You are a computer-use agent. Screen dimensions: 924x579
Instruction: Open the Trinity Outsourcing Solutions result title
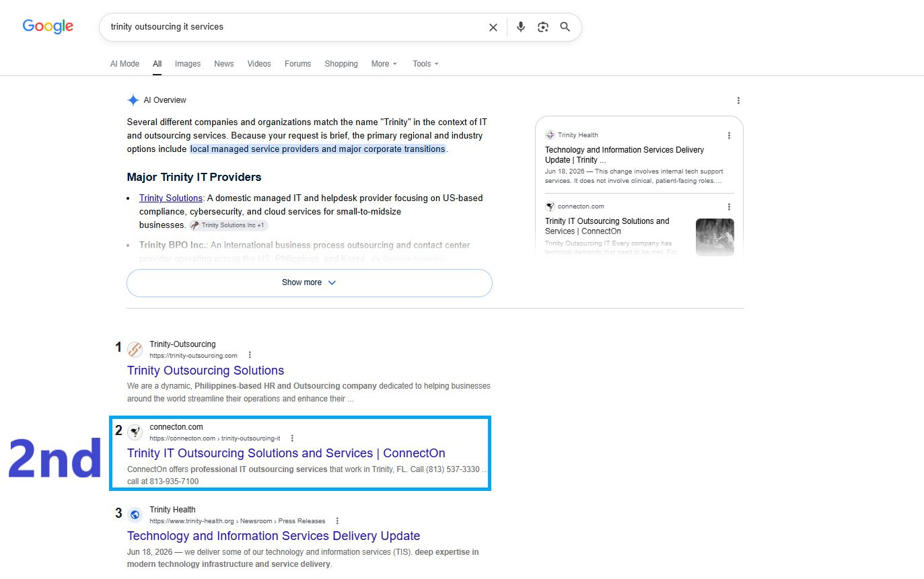point(205,371)
